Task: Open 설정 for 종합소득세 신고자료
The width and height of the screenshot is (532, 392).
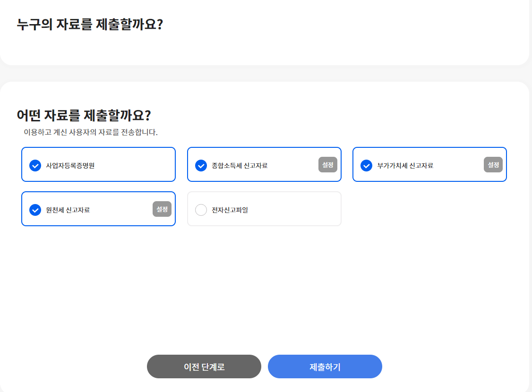Action: [327, 164]
